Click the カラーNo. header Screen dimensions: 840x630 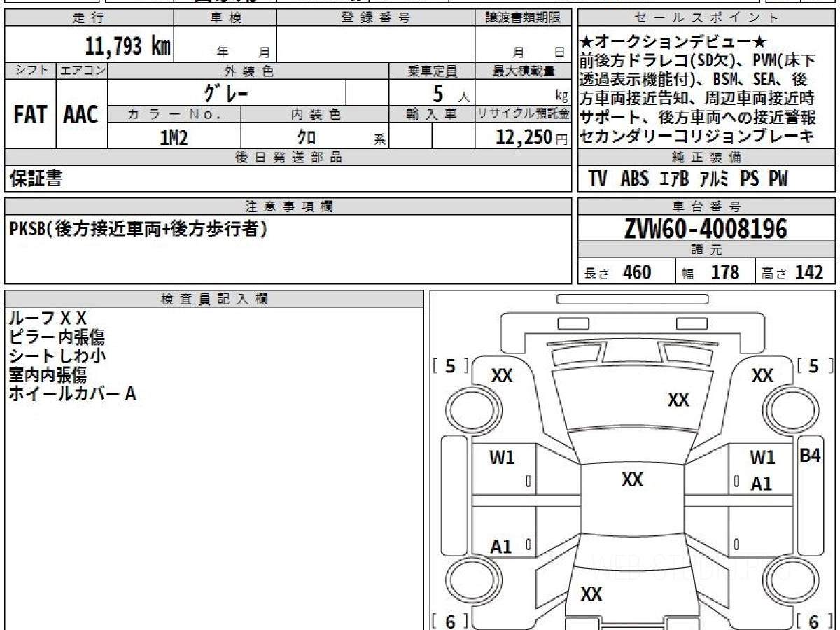tap(175, 114)
